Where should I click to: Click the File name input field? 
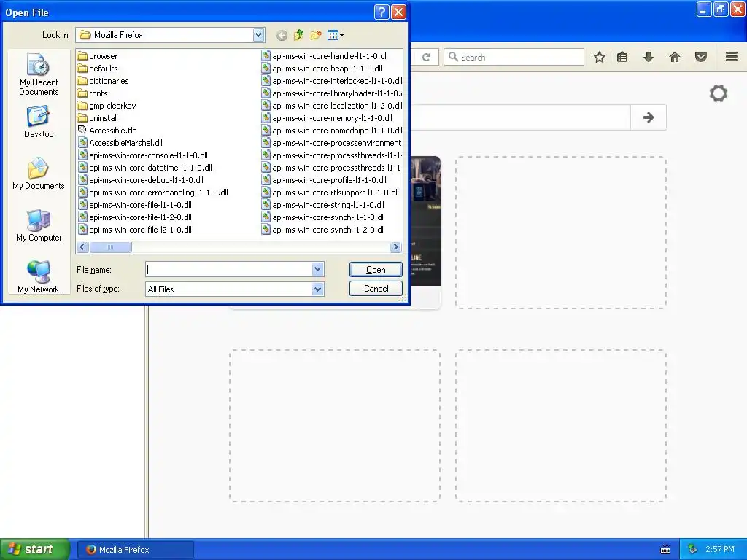point(229,270)
